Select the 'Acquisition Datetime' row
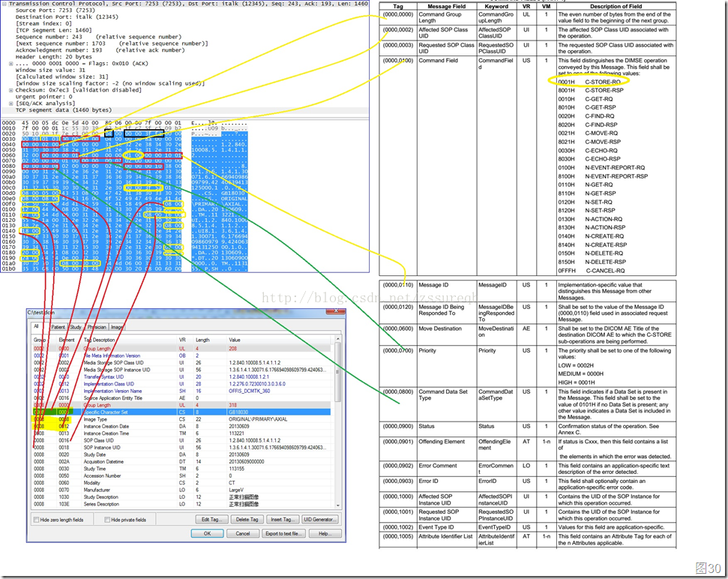 (181, 461)
